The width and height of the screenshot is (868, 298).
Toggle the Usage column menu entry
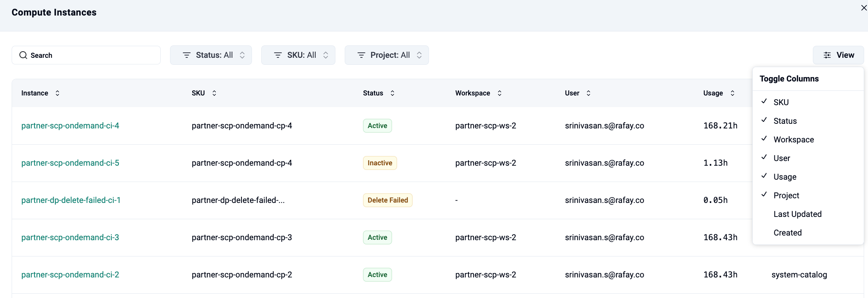pyautogui.click(x=785, y=177)
